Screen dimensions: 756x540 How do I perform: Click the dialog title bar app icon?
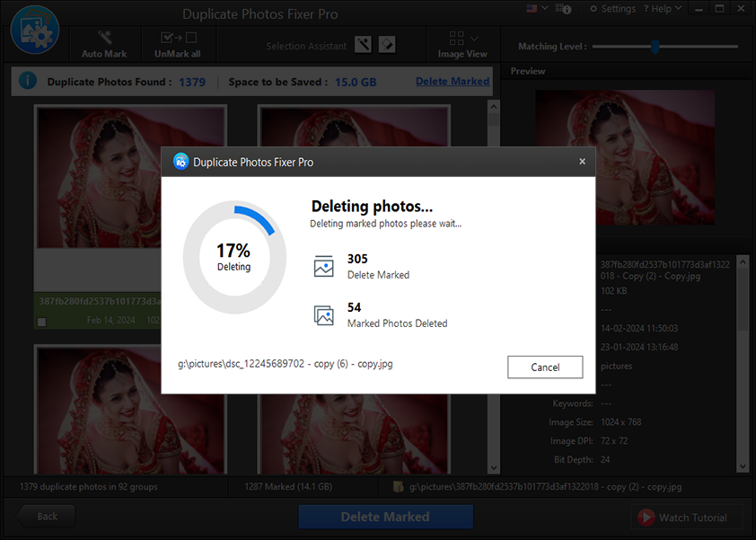click(x=180, y=162)
